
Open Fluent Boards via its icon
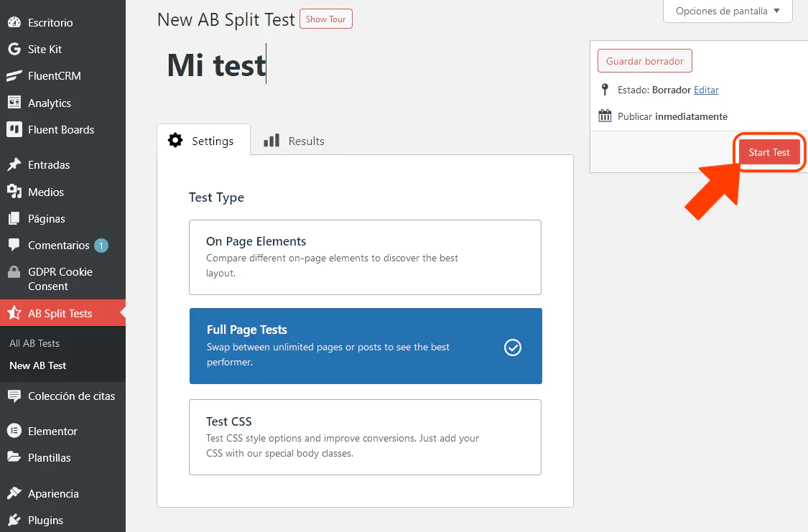tap(14, 130)
